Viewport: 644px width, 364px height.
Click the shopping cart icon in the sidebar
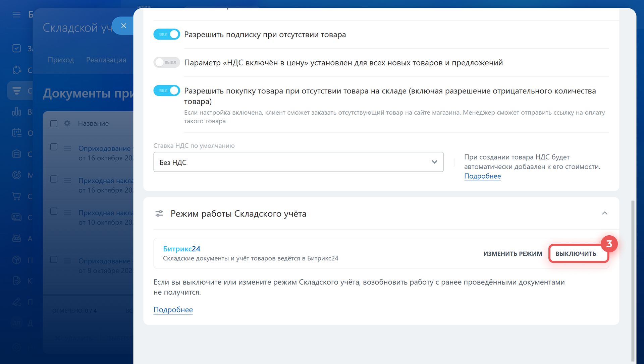(x=16, y=196)
